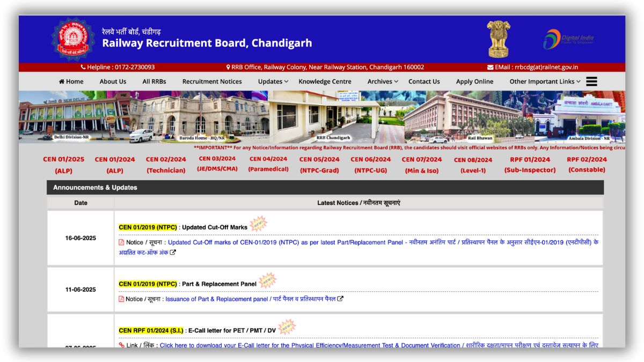Click the Home icon in navbar
The width and height of the screenshot is (644, 362).
coord(62,82)
